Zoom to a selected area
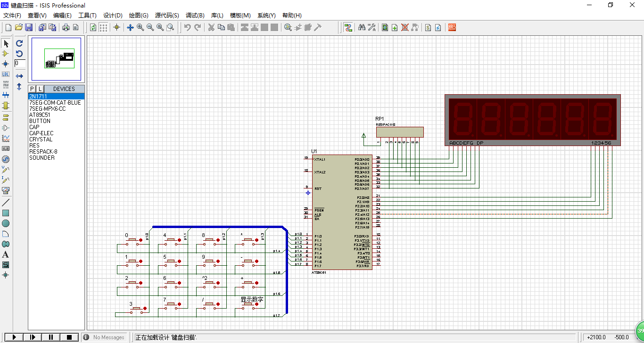Viewport: 644px width, 343px height. click(170, 27)
